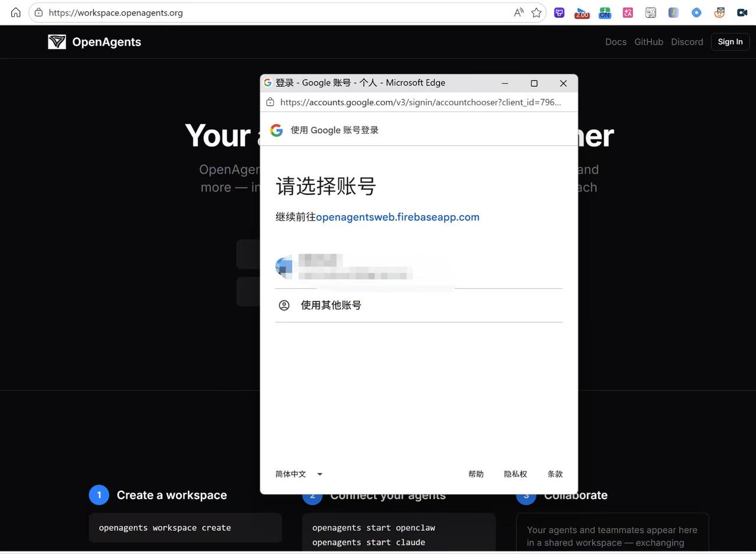Click the step 1 number badge
The width and height of the screenshot is (756, 554).
click(x=99, y=495)
